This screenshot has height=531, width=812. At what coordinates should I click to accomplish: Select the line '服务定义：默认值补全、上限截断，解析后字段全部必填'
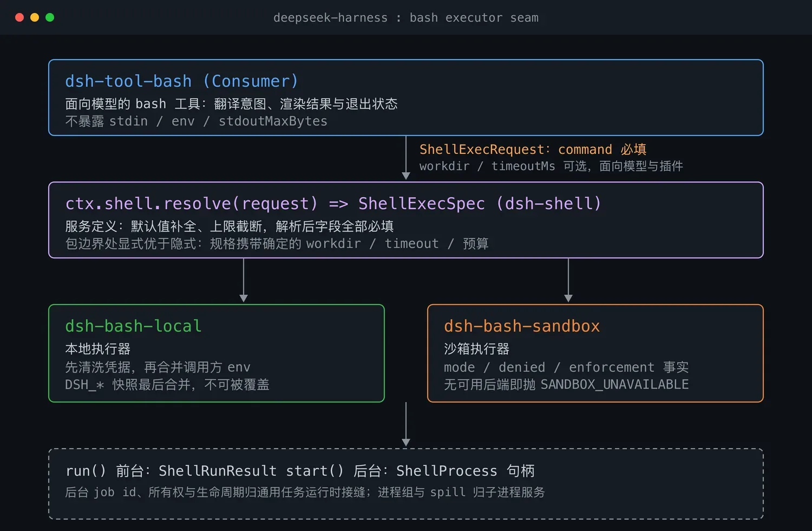230,226
